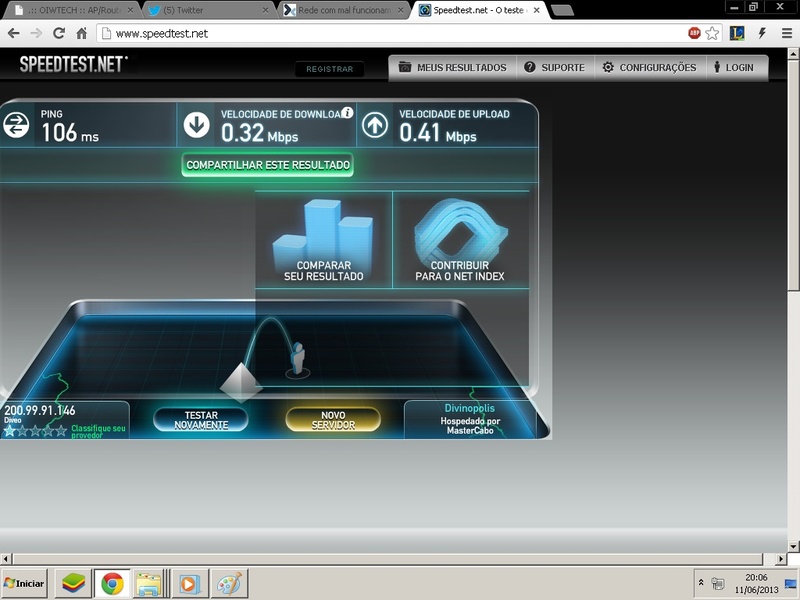
Task: Click the upload arrow icon
Action: (375, 126)
